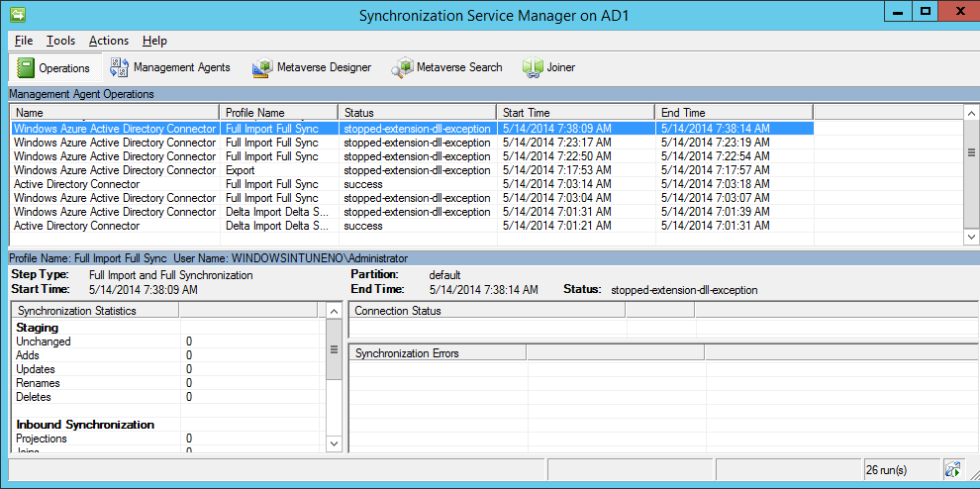Open the Help menu
Screen dimensions: 980x489
pos(154,41)
